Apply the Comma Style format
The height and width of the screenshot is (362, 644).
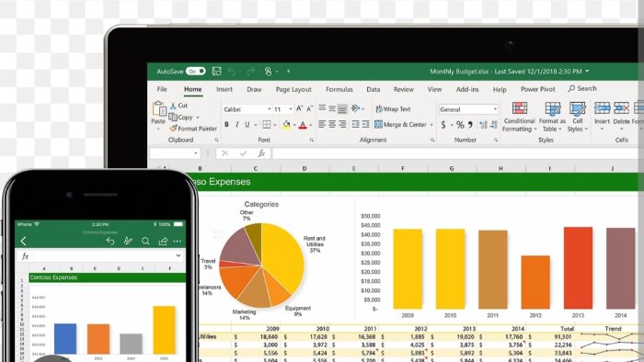tap(470, 124)
